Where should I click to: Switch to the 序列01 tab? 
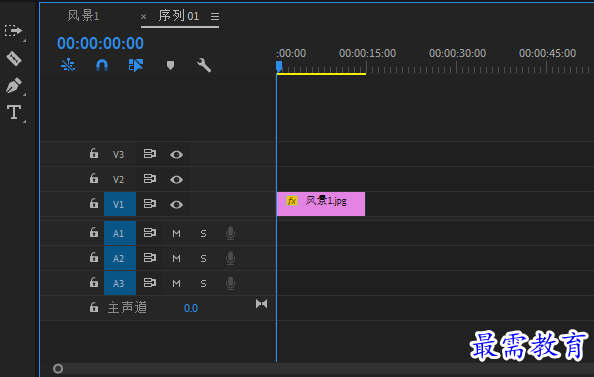[178, 16]
